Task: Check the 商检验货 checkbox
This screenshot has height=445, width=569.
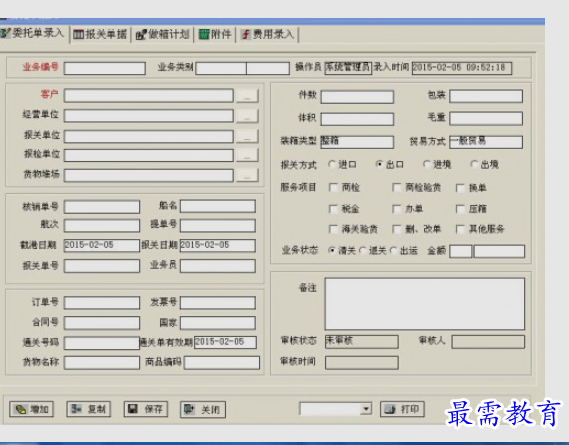Action: tap(397, 188)
